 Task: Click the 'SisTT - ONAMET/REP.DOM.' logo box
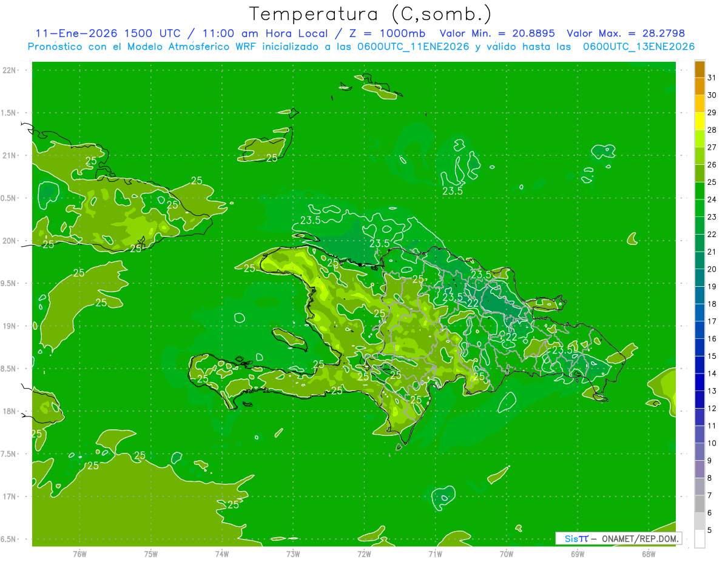pos(618,538)
